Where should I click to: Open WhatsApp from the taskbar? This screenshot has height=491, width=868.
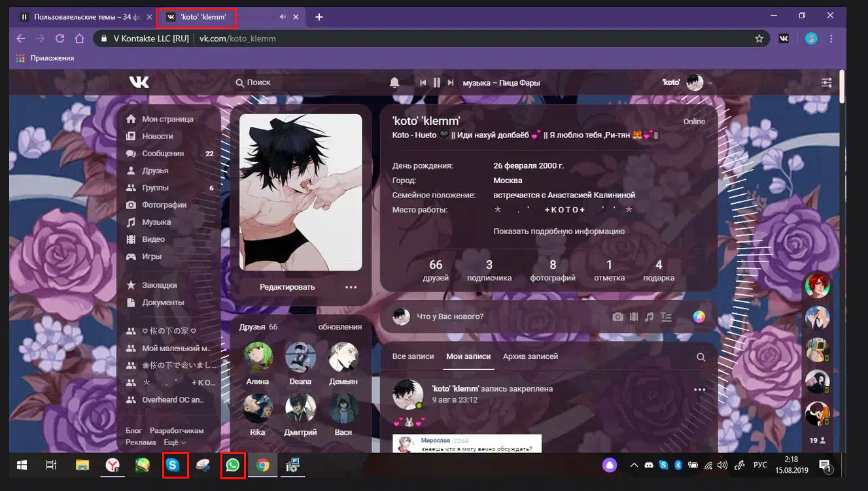(233, 466)
